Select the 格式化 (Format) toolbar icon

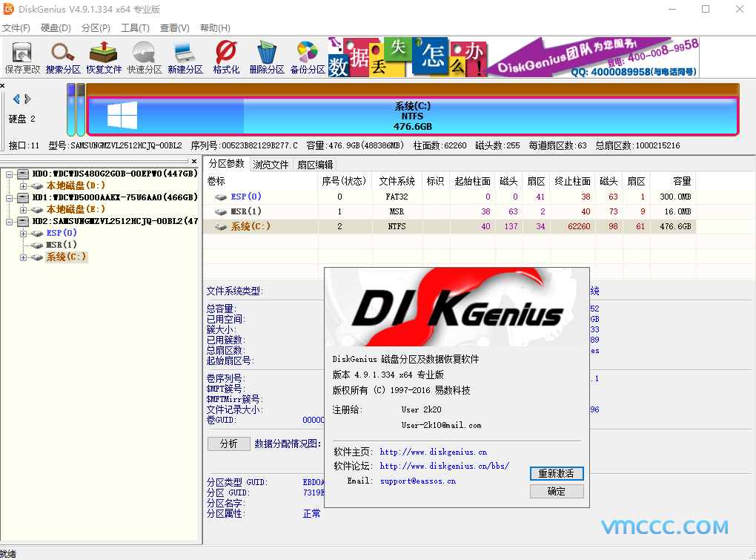(x=225, y=57)
